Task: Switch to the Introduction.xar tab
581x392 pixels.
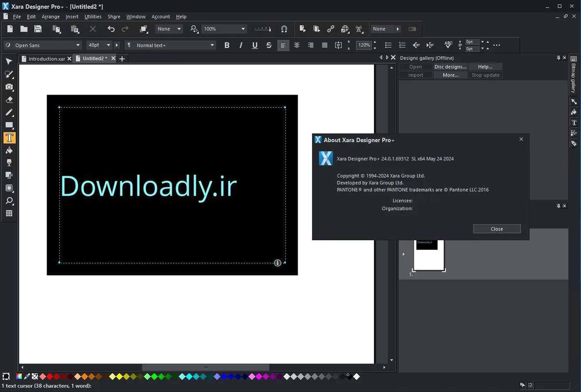Action: point(46,59)
